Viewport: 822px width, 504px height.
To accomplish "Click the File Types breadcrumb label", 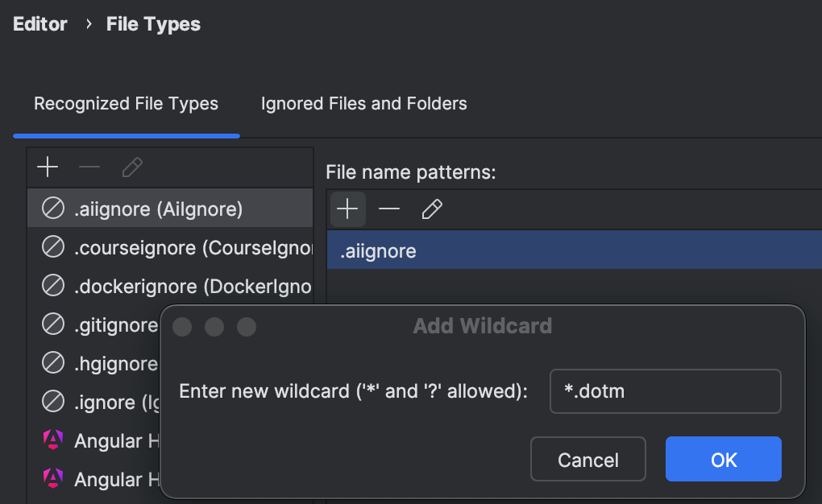I will tap(152, 23).
